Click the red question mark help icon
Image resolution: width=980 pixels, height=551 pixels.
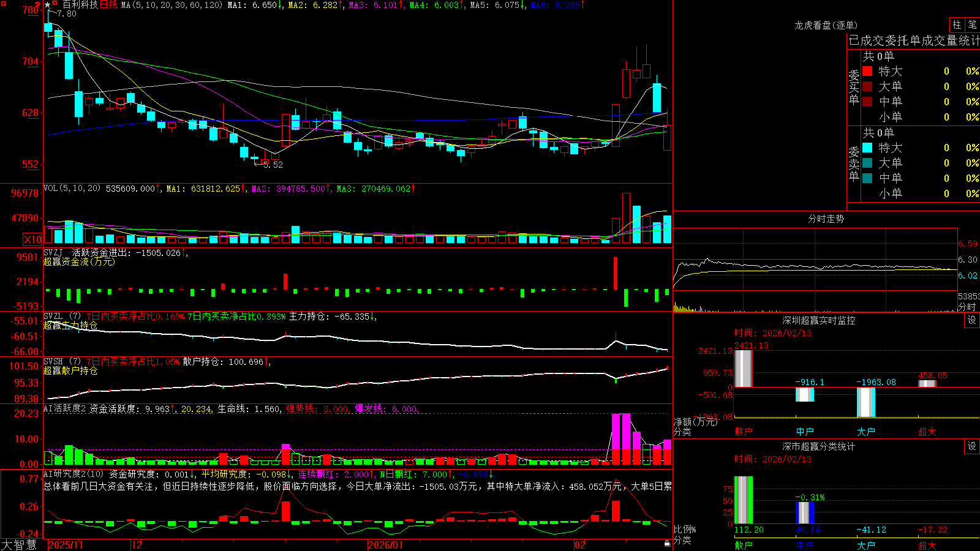click(x=38, y=4)
